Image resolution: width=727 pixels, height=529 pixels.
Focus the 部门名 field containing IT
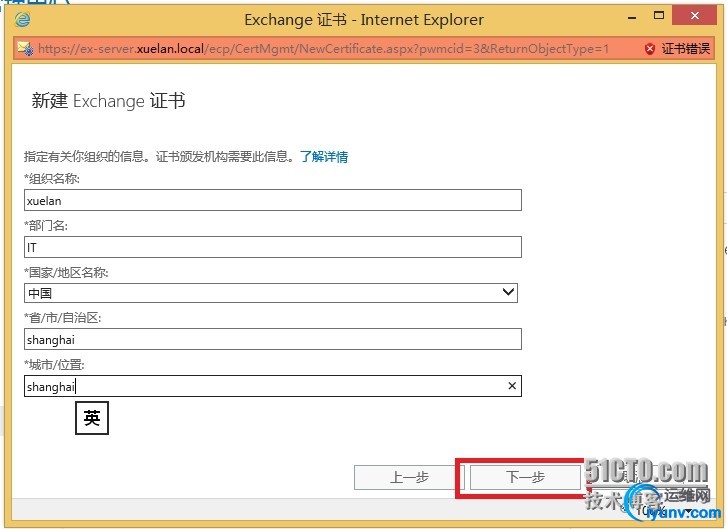tap(273, 247)
